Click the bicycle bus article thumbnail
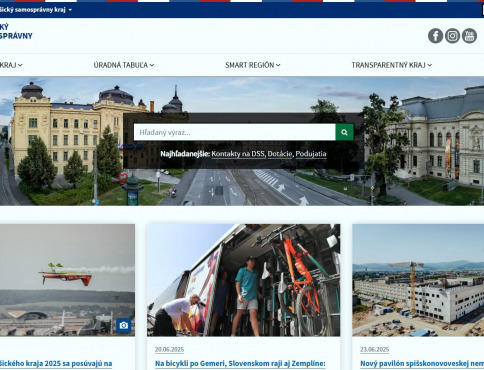 click(244, 280)
